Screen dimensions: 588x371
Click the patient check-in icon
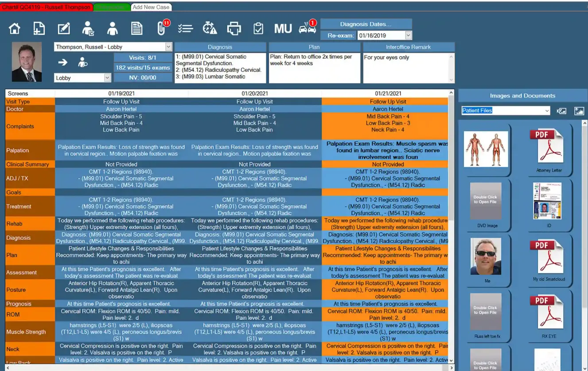tap(87, 28)
